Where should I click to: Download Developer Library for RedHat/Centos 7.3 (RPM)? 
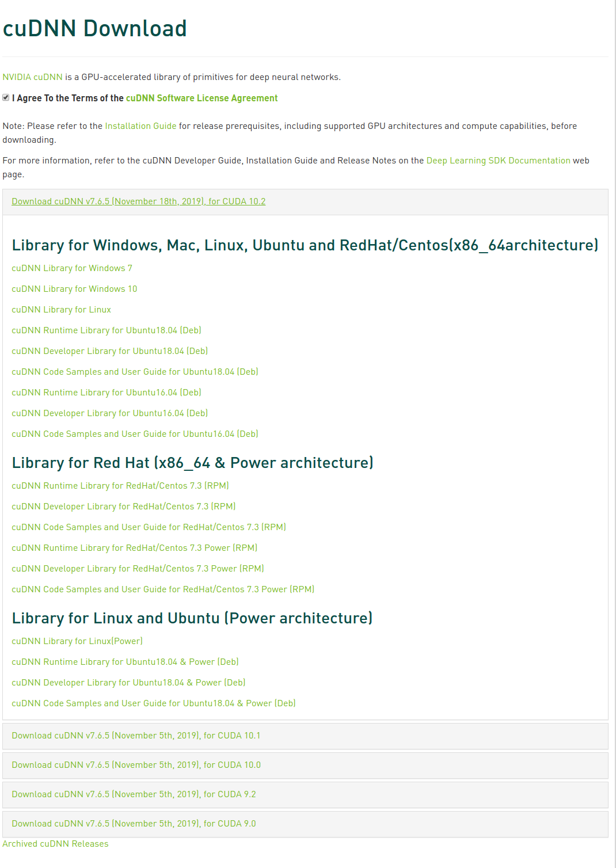click(x=124, y=507)
